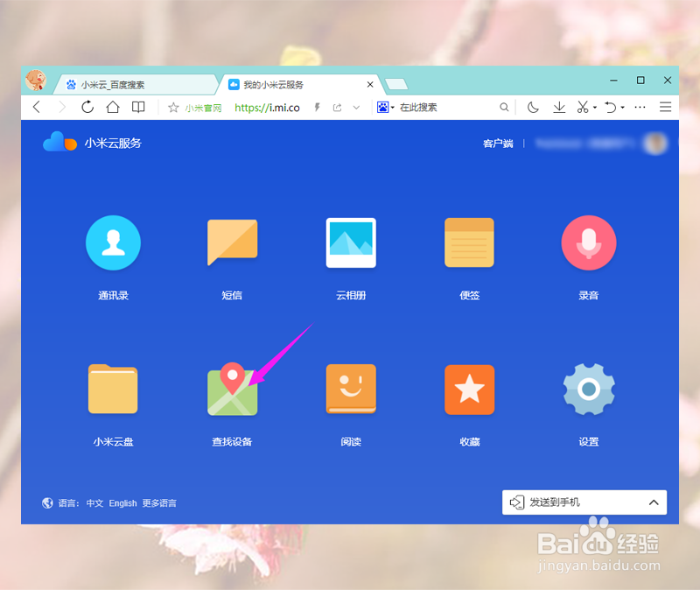Expand the undo dropdown arrow
Viewport: 700px width, 590px height.
622,108
